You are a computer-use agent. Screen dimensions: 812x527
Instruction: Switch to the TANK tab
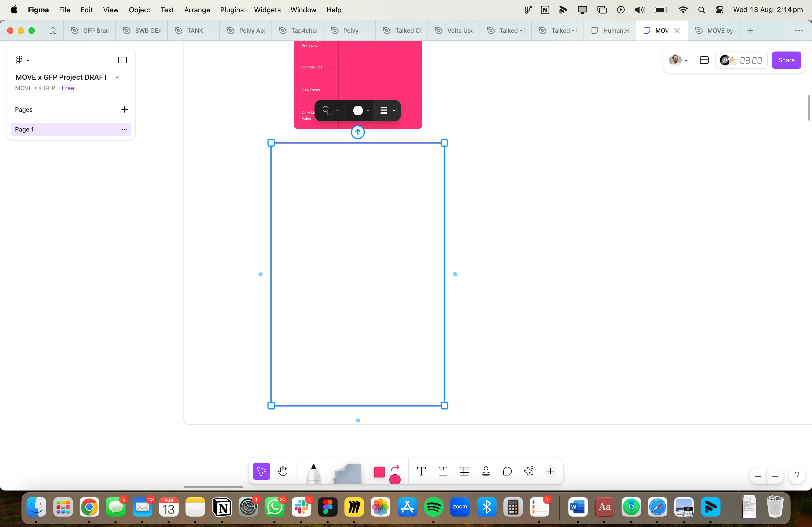(x=193, y=31)
